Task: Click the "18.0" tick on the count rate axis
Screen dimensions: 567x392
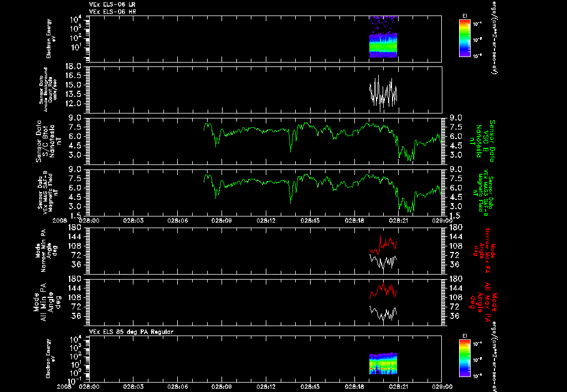Action: tap(74, 66)
